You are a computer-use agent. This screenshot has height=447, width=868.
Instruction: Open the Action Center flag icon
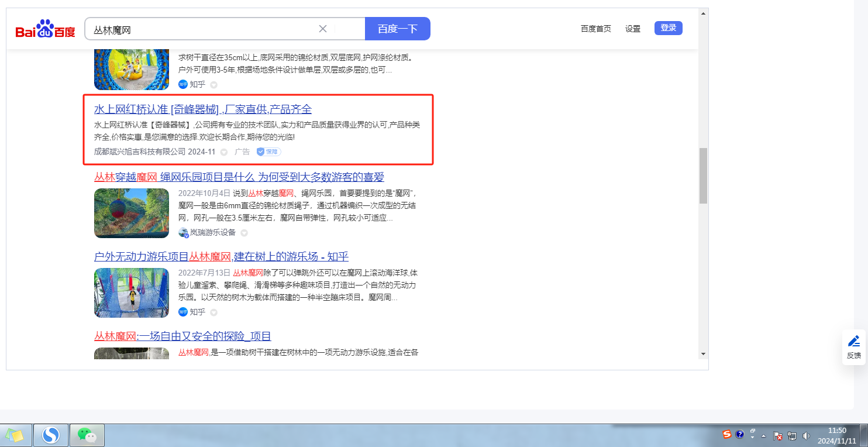pyautogui.click(x=779, y=435)
